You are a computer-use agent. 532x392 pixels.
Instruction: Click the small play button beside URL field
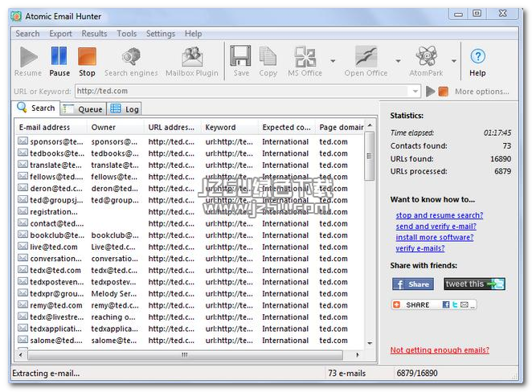(x=431, y=92)
